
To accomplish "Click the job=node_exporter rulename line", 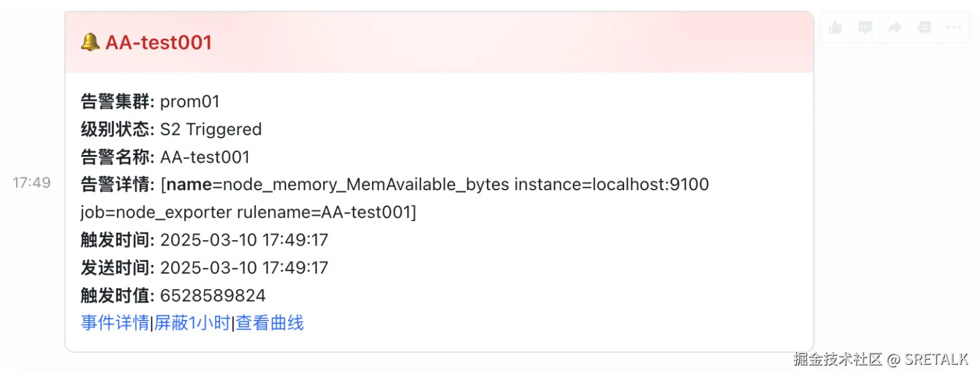I will [248, 212].
